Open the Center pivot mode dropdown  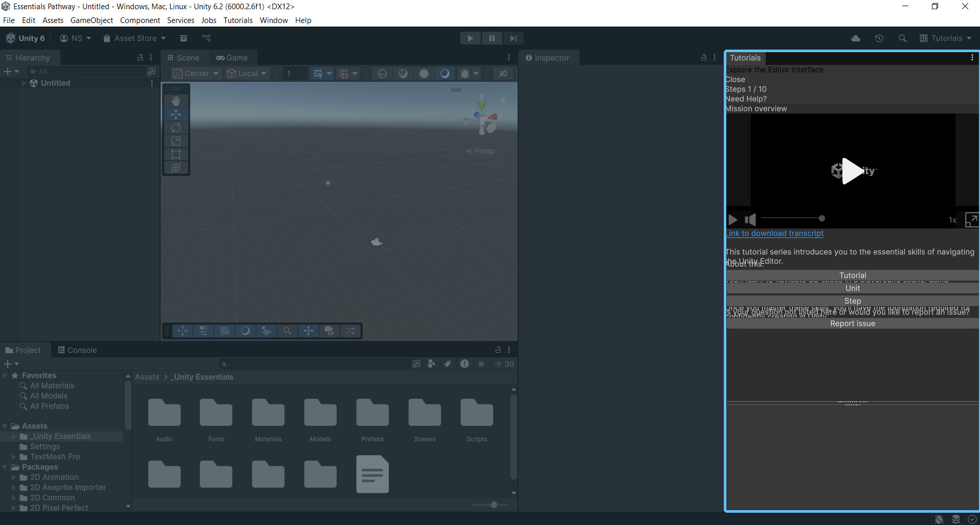coord(196,73)
